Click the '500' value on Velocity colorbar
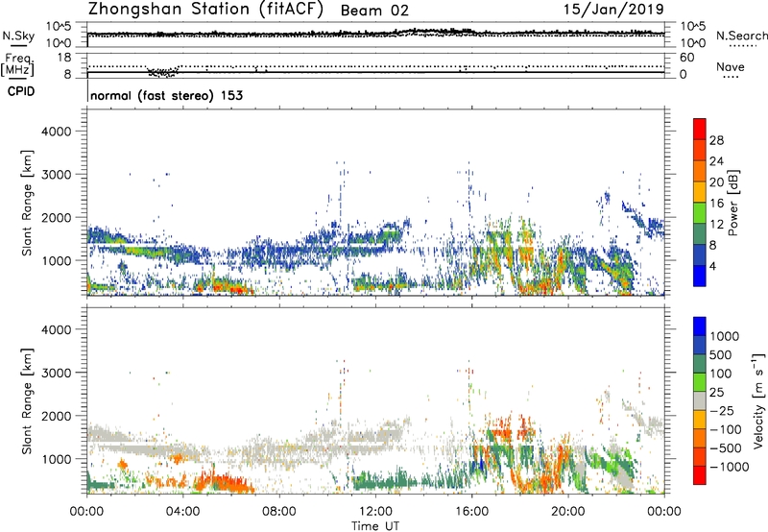 pyautogui.click(x=721, y=354)
